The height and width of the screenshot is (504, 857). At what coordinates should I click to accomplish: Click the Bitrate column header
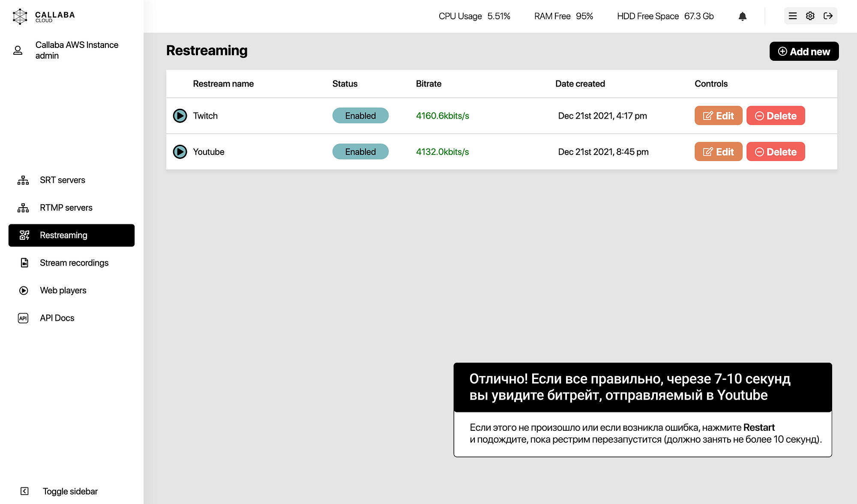(x=428, y=84)
